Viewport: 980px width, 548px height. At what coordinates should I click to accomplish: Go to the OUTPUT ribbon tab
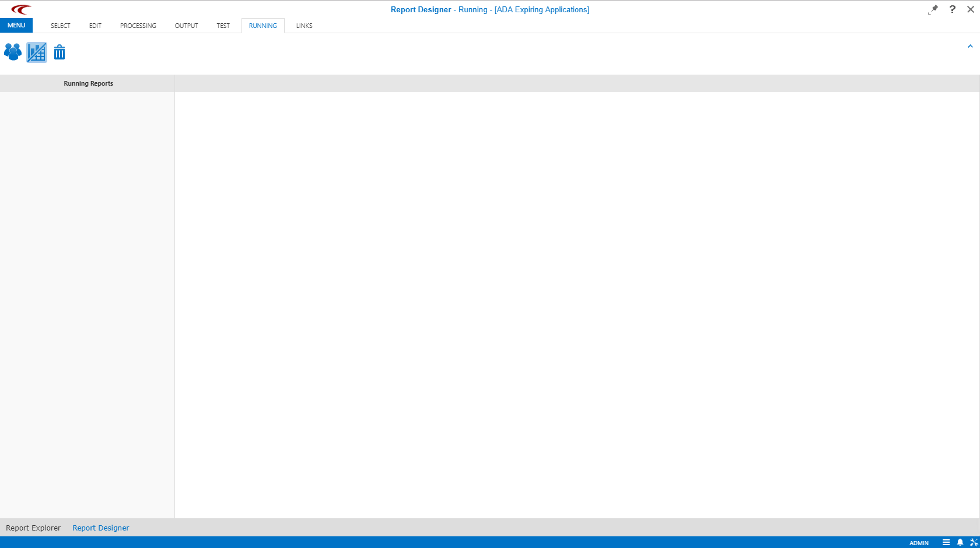point(186,26)
